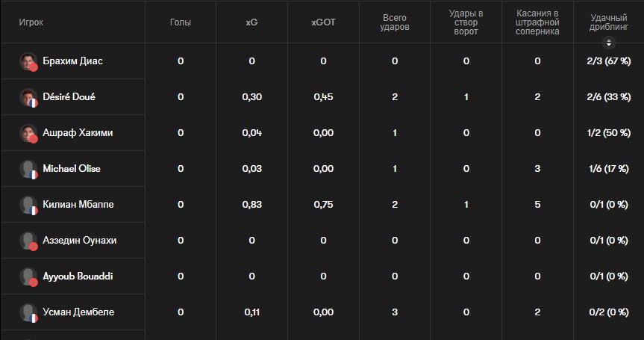Open Michael Olise player name link
Image resolution: width=644 pixels, height=340 pixels.
point(72,169)
